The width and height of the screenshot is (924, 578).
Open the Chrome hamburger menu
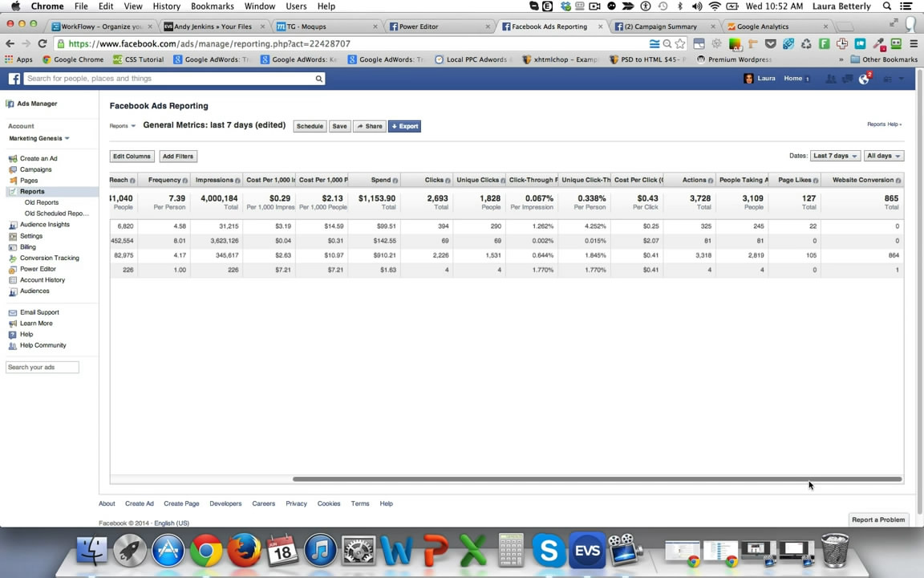tap(914, 43)
